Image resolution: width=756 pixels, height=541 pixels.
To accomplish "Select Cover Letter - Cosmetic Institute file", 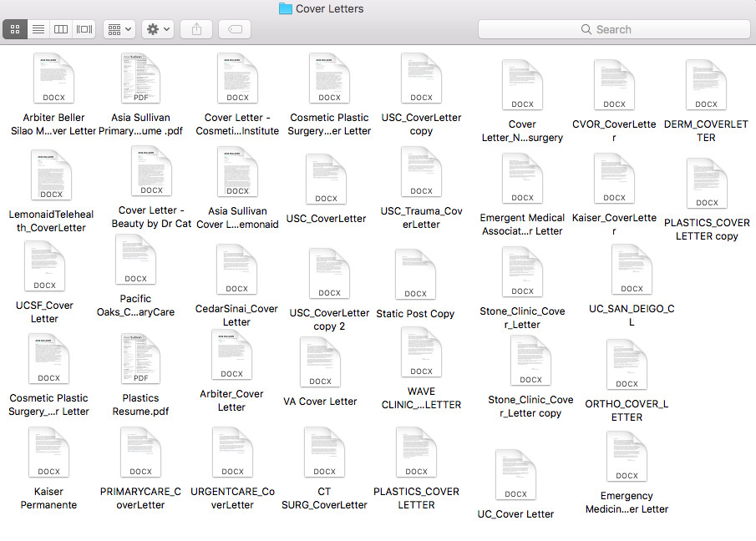I will [237, 78].
